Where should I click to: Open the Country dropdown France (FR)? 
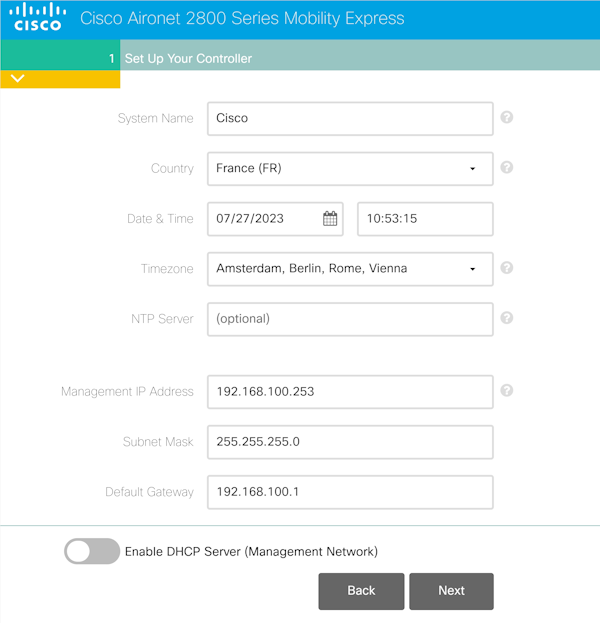(350, 168)
